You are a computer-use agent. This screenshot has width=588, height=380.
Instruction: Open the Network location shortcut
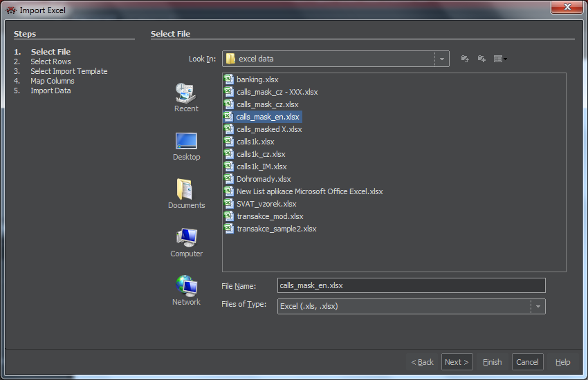tap(186, 291)
